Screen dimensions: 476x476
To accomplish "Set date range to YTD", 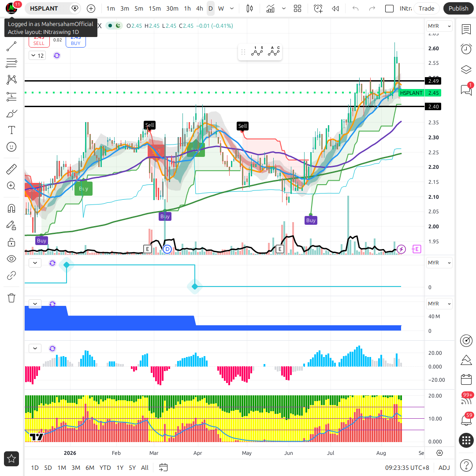I will pyautogui.click(x=105, y=468).
